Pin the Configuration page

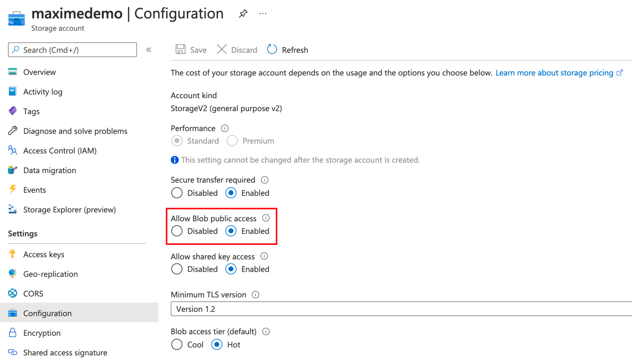(243, 13)
